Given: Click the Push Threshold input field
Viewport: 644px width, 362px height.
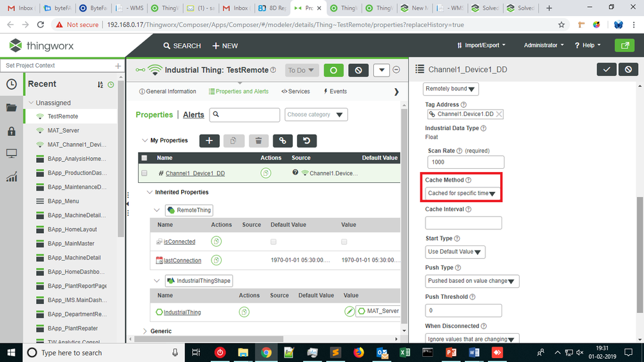Looking at the screenshot, I should pyautogui.click(x=463, y=310).
